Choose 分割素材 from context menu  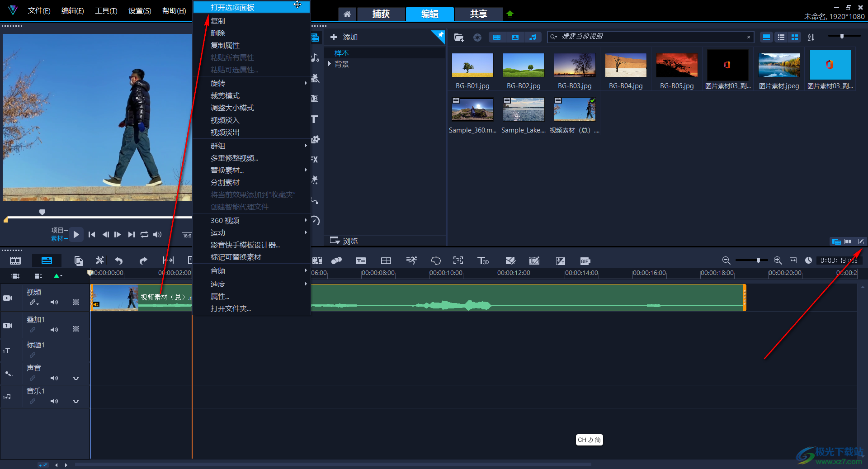pos(251,182)
